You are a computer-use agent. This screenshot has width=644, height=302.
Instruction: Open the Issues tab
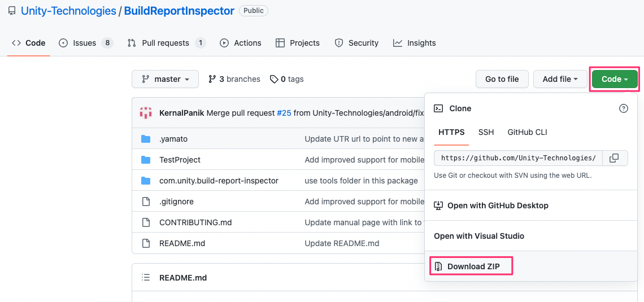click(86, 43)
